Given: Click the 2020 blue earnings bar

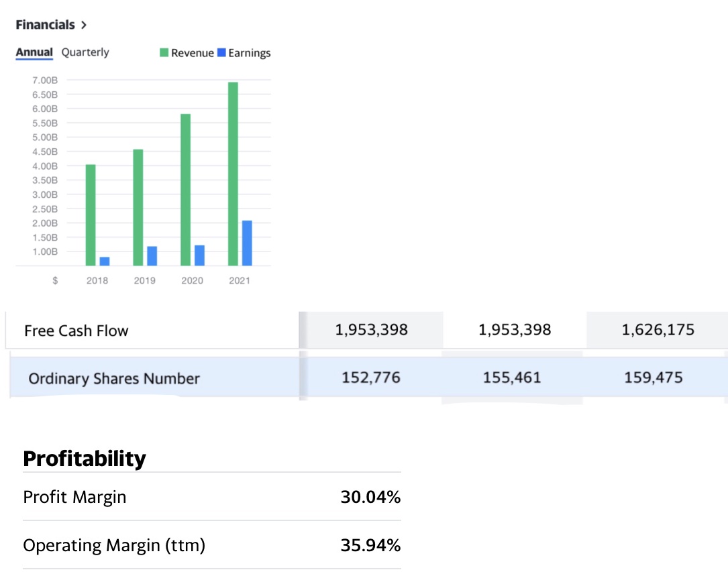Looking at the screenshot, I should pyautogui.click(x=199, y=255).
